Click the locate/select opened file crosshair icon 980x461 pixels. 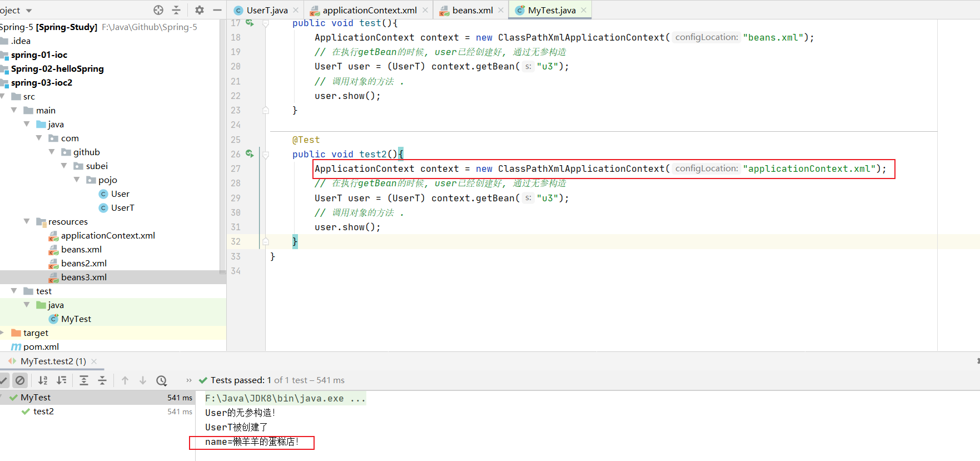click(x=158, y=10)
